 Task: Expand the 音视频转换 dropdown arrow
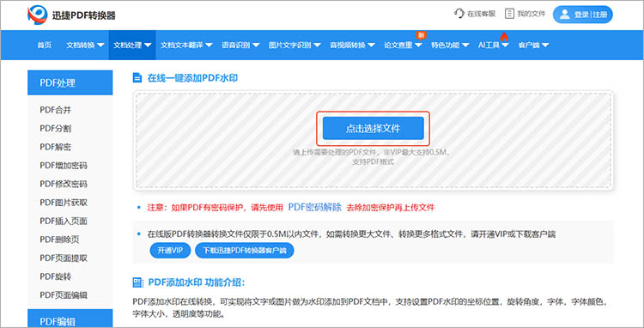coord(371,46)
